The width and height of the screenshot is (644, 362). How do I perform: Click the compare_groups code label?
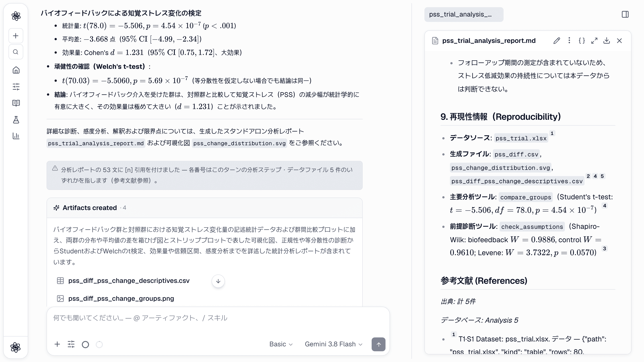point(525,197)
